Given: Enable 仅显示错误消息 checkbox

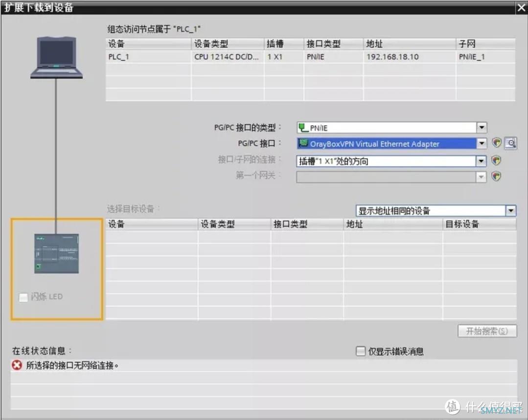Looking at the screenshot, I should point(361,351).
